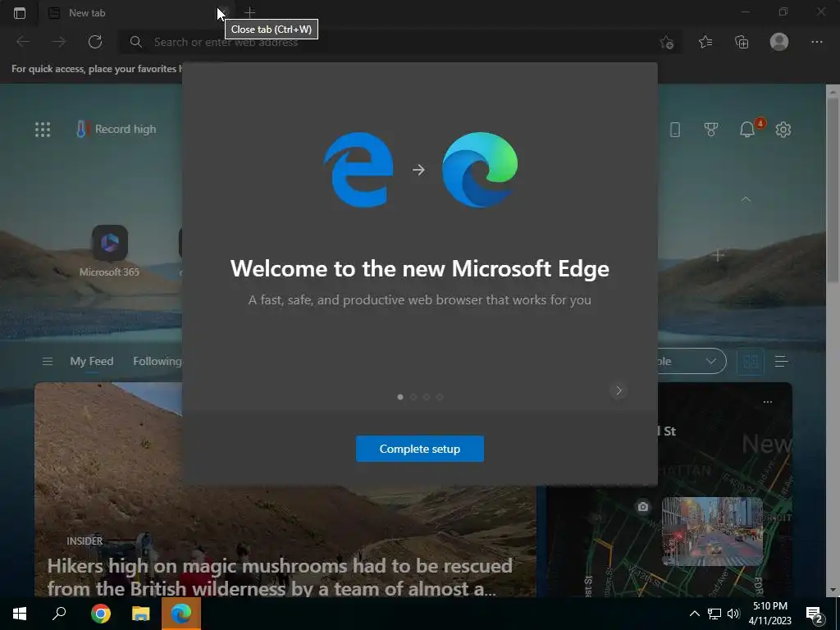The width and height of the screenshot is (840, 630).
Task: Open the Rewards trophy icon
Action: (711, 129)
